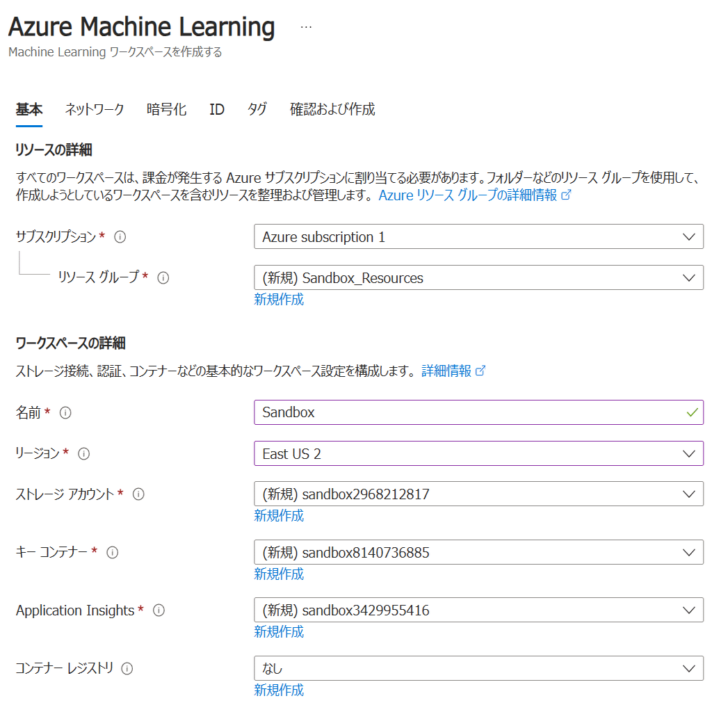
Task: Click the external link icon after Azure リソース グループの詳細情報
Action: [566, 195]
